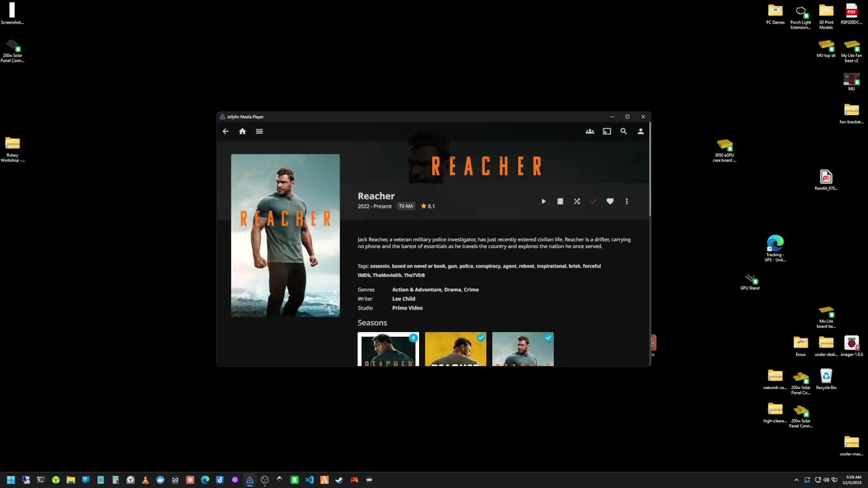Open the cast to device icon

point(607,131)
